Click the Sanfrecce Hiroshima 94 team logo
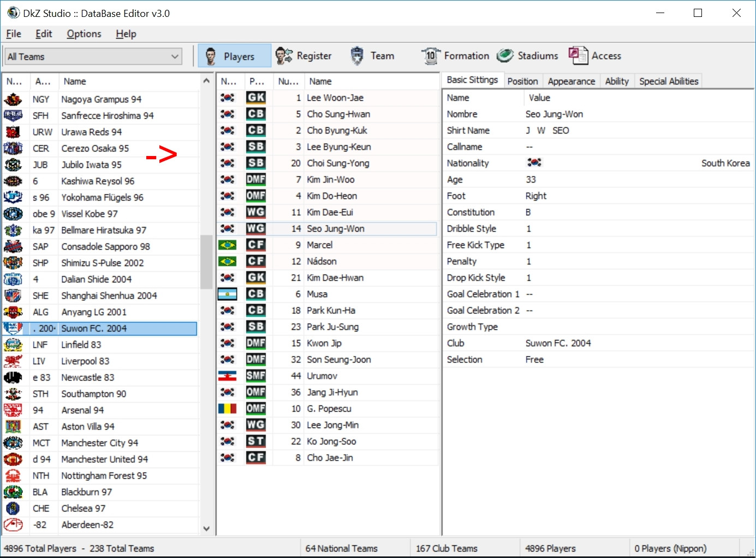The image size is (756, 558). (x=13, y=116)
